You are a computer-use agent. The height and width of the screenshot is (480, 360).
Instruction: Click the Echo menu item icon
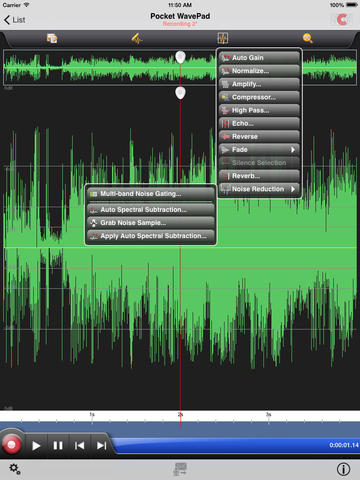(x=225, y=123)
